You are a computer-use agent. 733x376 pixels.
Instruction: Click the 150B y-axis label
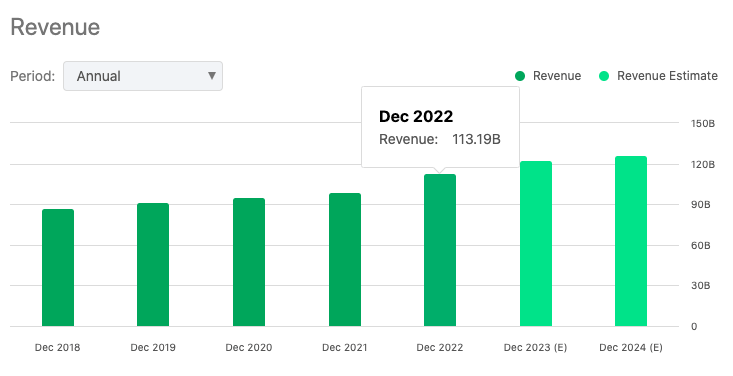pyautogui.click(x=703, y=123)
